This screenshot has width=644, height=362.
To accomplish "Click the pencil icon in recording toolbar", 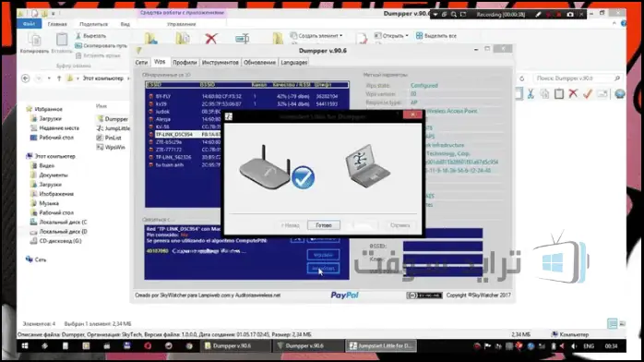I will tap(538, 15).
